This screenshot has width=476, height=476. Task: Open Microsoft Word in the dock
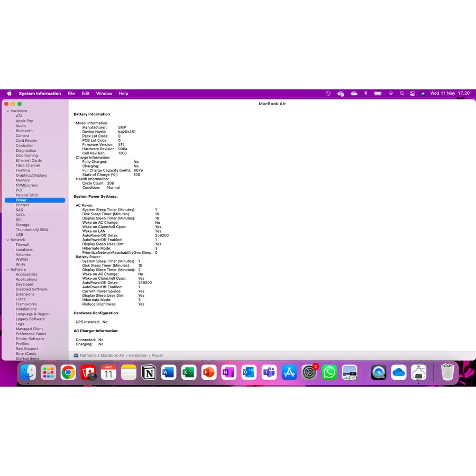[169, 373]
